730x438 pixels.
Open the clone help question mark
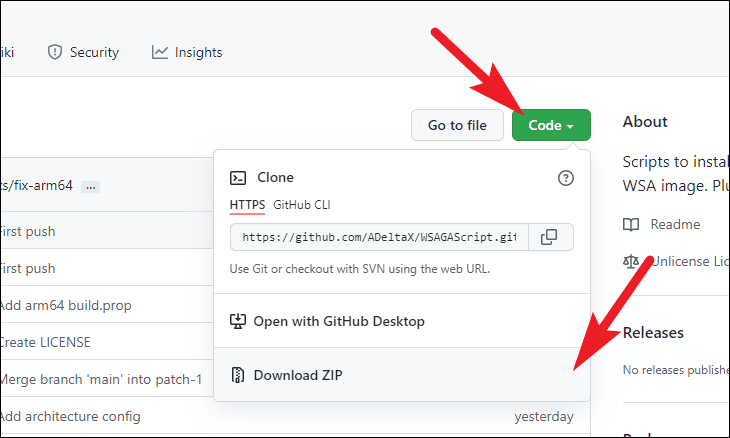(566, 178)
